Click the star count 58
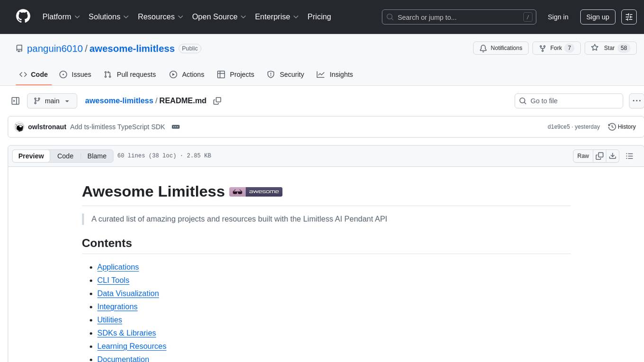The height and width of the screenshot is (362, 644). coord(624,48)
